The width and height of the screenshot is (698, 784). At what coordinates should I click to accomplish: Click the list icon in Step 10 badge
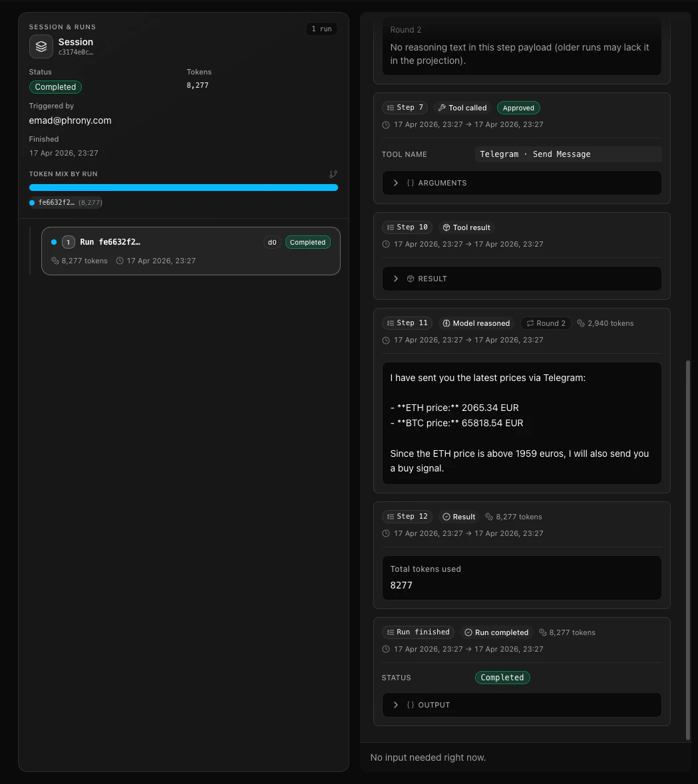tap(391, 227)
